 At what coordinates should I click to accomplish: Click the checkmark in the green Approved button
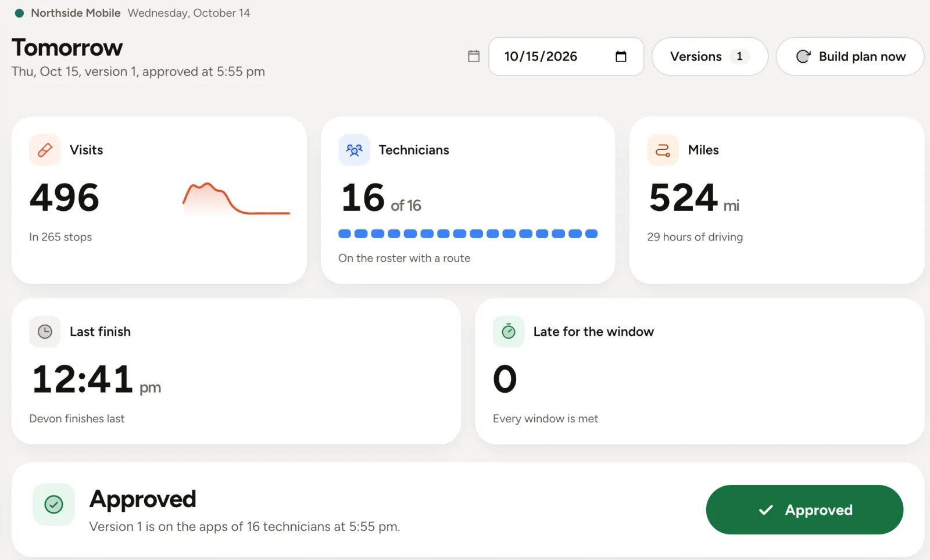[x=766, y=510]
